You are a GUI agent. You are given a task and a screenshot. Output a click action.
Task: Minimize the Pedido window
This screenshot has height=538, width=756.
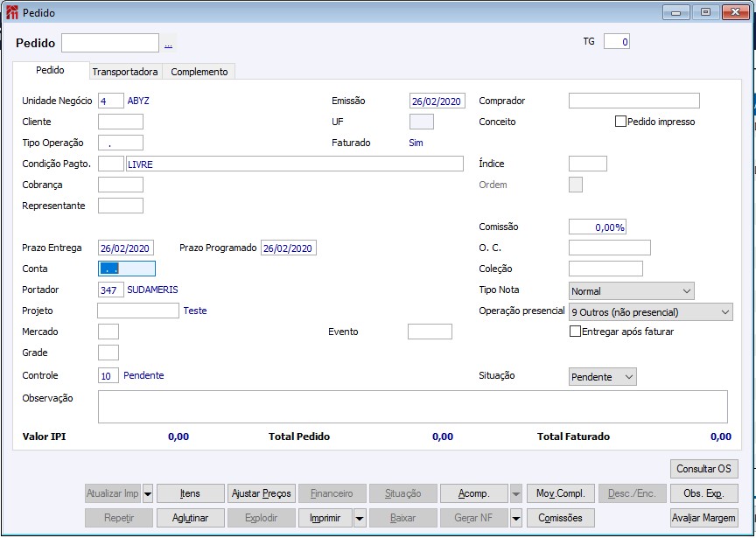coord(676,12)
